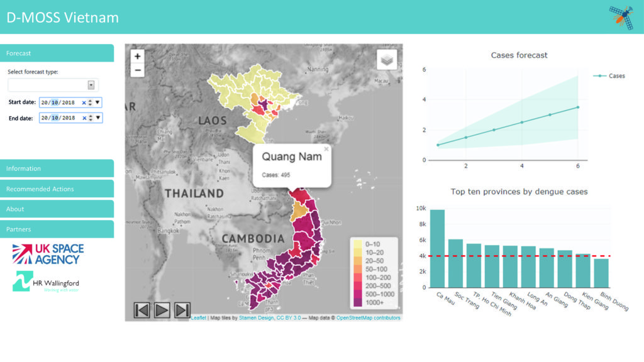Viewport: 644px width, 362px height.
Task: Click the 20–50 legend color swatch
Action: click(x=358, y=261)
